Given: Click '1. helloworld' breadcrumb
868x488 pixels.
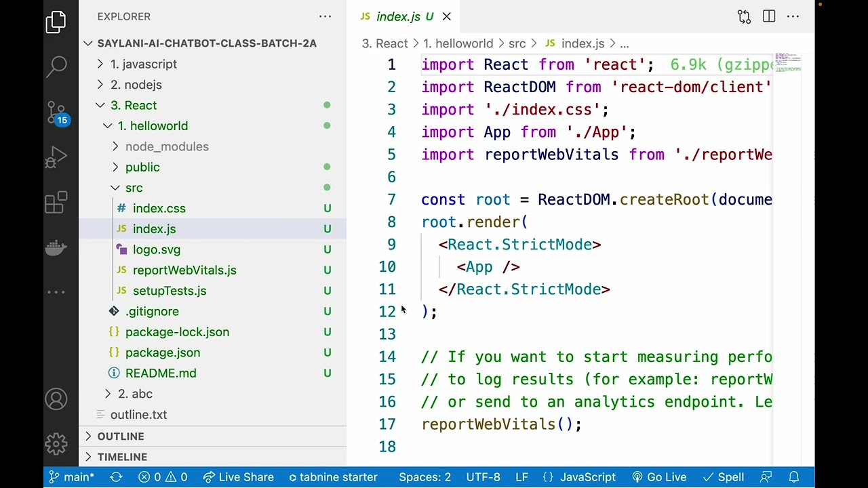Looking at the screenshot, I should coord(458,43).
